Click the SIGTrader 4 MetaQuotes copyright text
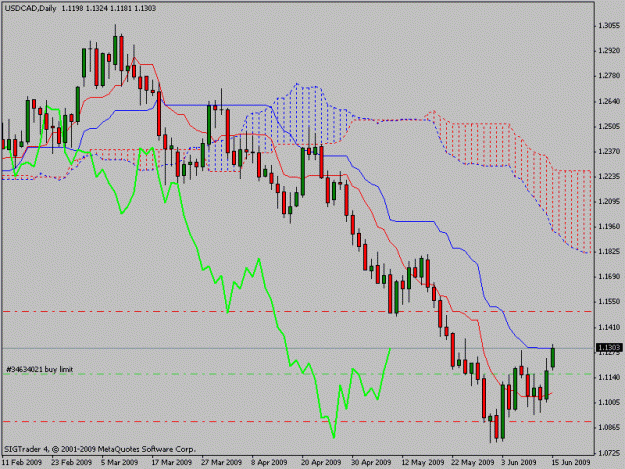Image resolution: width=625 pixels, height=469 pixels. [x=100, y=449]
